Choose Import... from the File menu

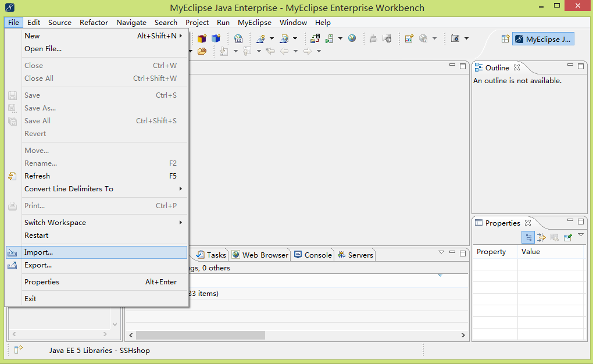[x=97, y=252]
